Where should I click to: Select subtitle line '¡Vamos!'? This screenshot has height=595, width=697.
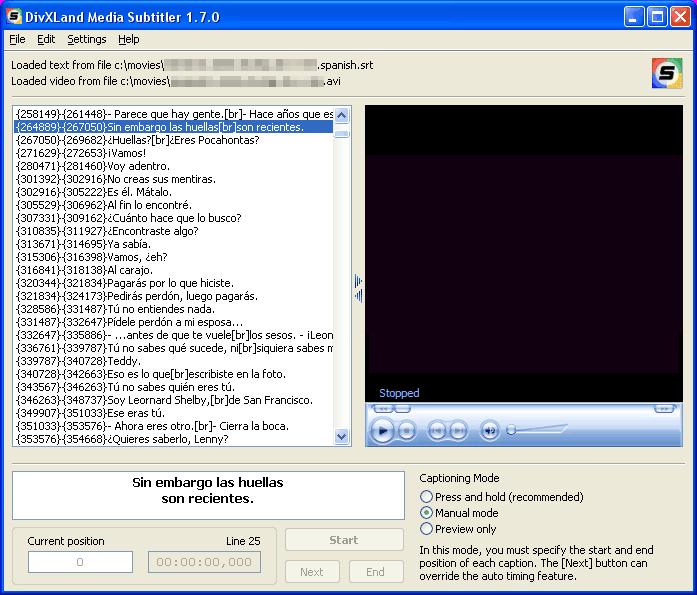point(174,153)
